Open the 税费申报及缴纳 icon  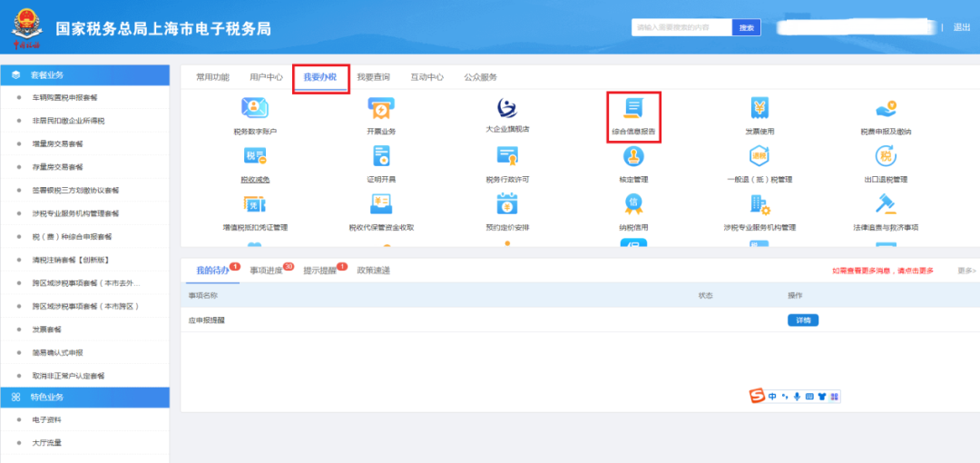(x=887, y=109)
